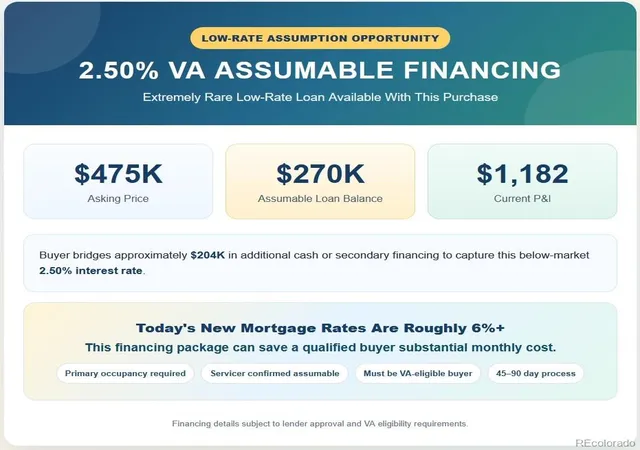The width and height of the screenshot is (640, 450).
Task: Open the $270K Assumable Loan Balance card
Action: point(320,181)
